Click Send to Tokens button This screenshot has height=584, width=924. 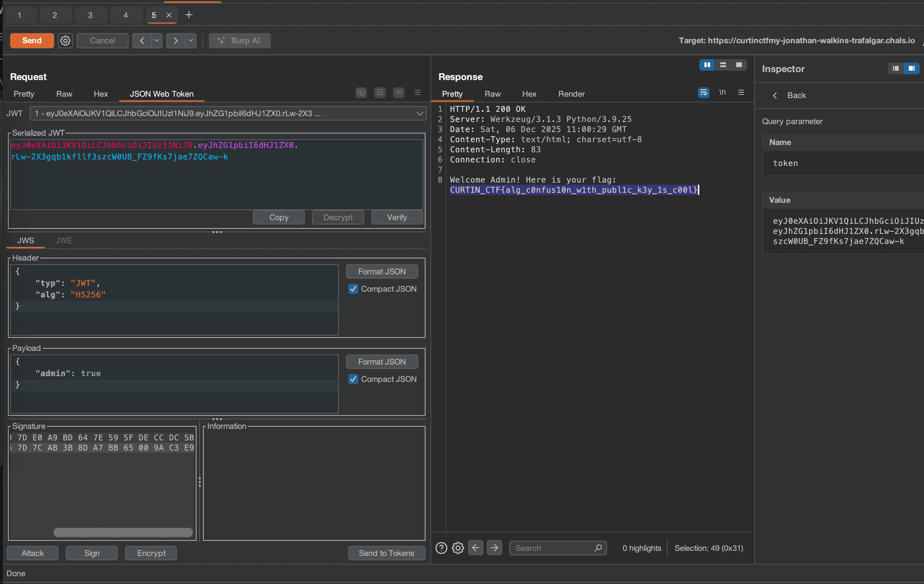point(386,553)
